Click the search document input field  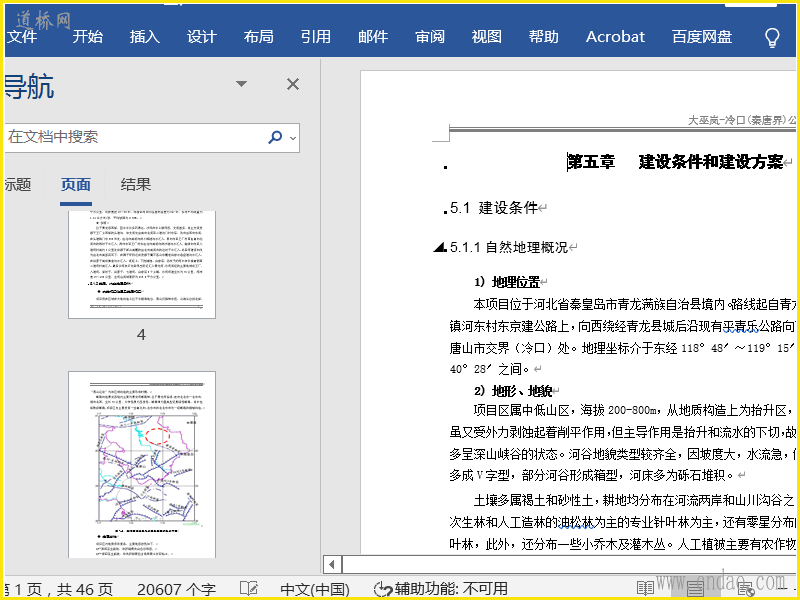134,137
